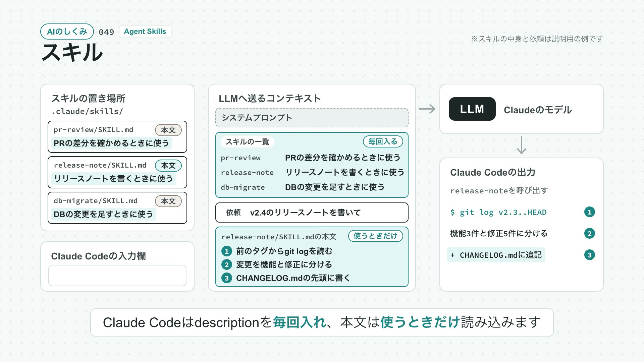Click the number 049 beside the badge

(x=106, y=32)
